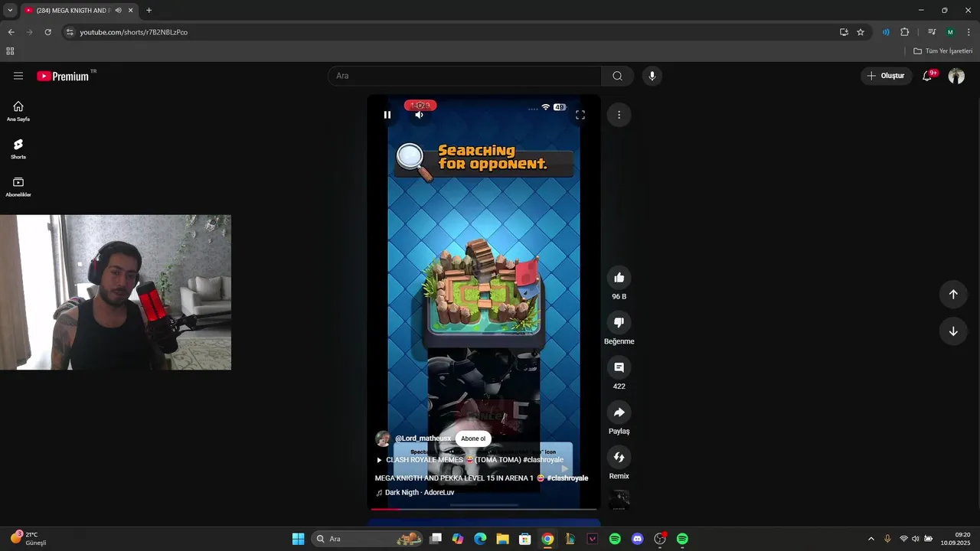This screenshot has height=551, width=980.
Task: Bookmark this page with the star
Action: tap(861, 32)
